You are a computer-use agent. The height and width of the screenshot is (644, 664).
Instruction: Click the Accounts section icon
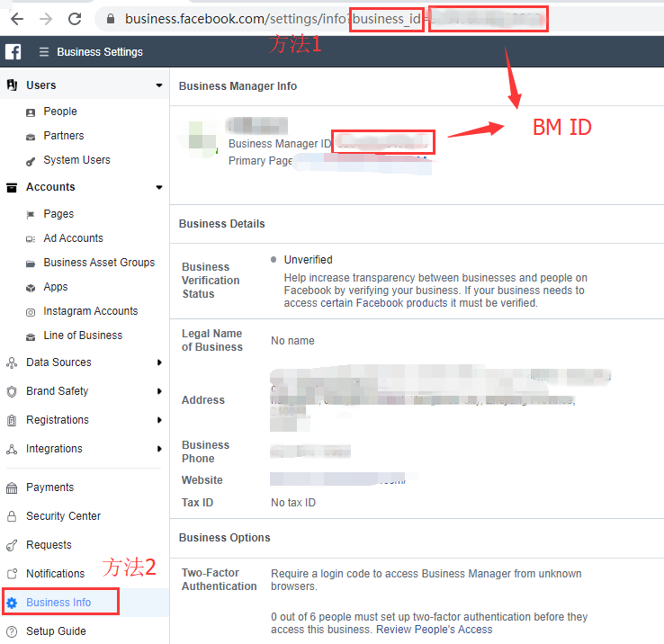12,187
